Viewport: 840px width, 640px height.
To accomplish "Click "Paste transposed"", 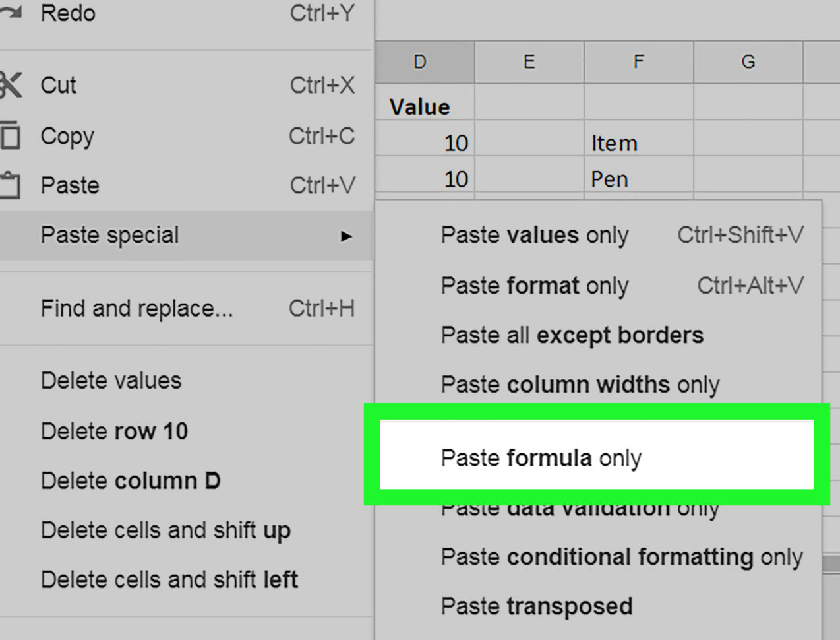I will click(x=535, y=606).
